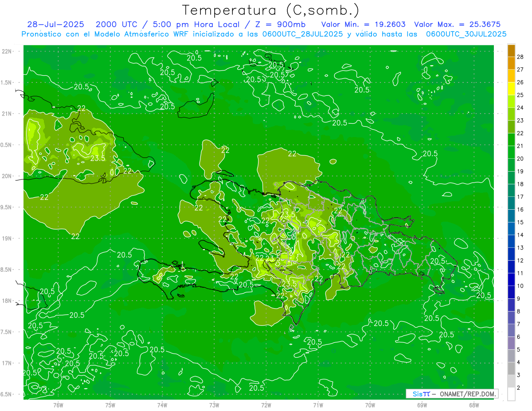The image size is (532, 411).
Task: Click the "74W" longitude axis label
Action: click(162, 405)
